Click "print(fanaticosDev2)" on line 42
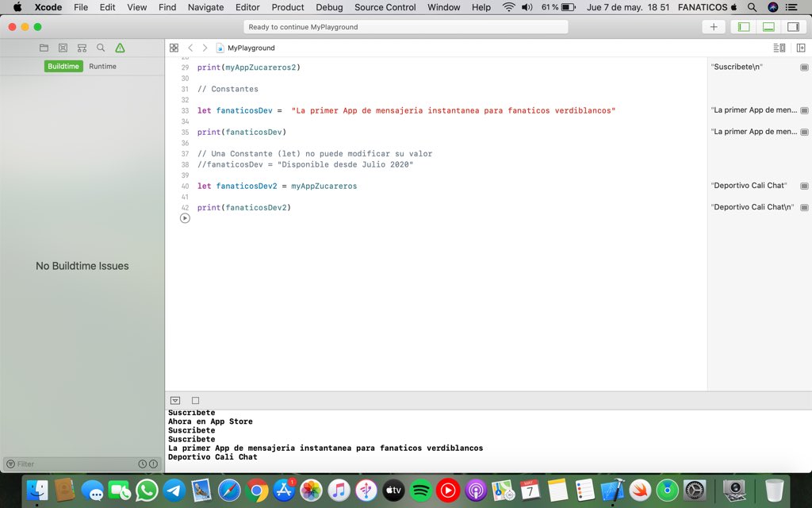 pyautogui.click(x=244, y=207)
